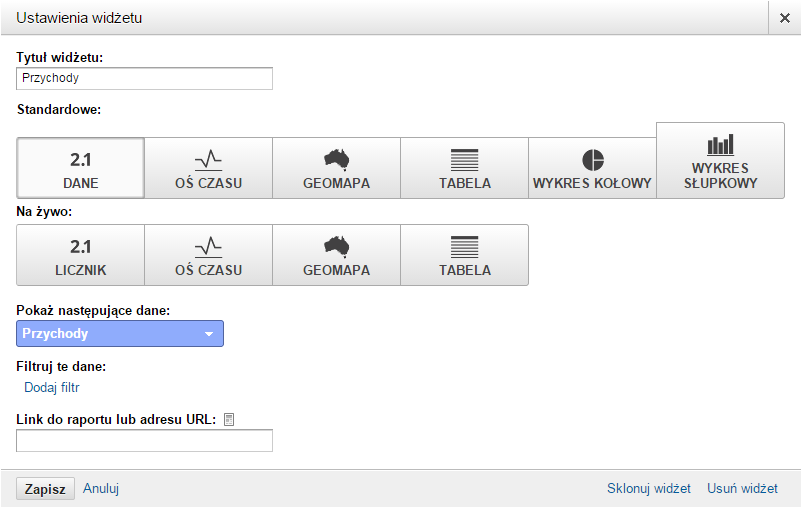Screen dimensions: 802x508
Task: Choose the standard OŚ CZASU timeline widget
Action: (209, 168)
